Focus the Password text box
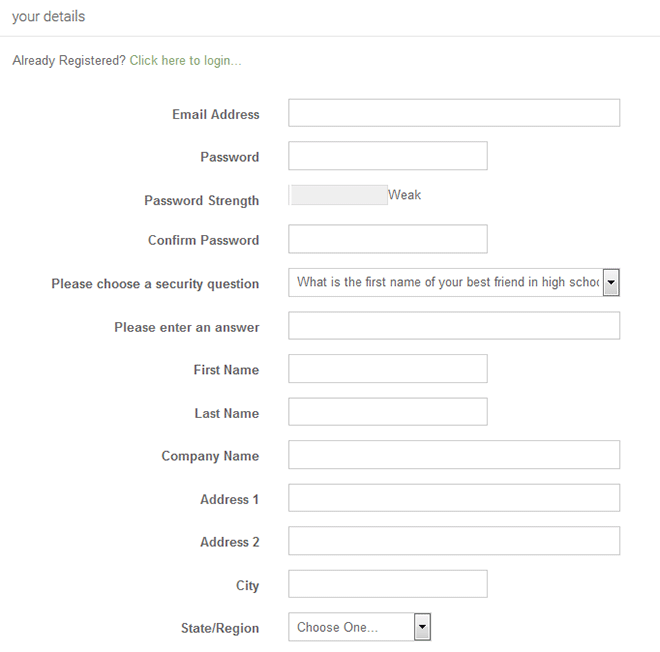This screenshot has height=652, width=660. [x=387, y=156]
